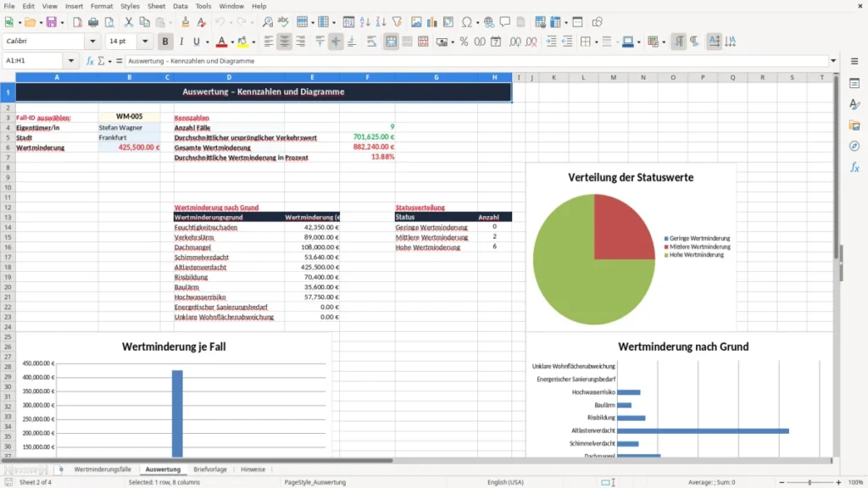
Task: Expand the Name Box dropdown
Action: tap(71, 61)
